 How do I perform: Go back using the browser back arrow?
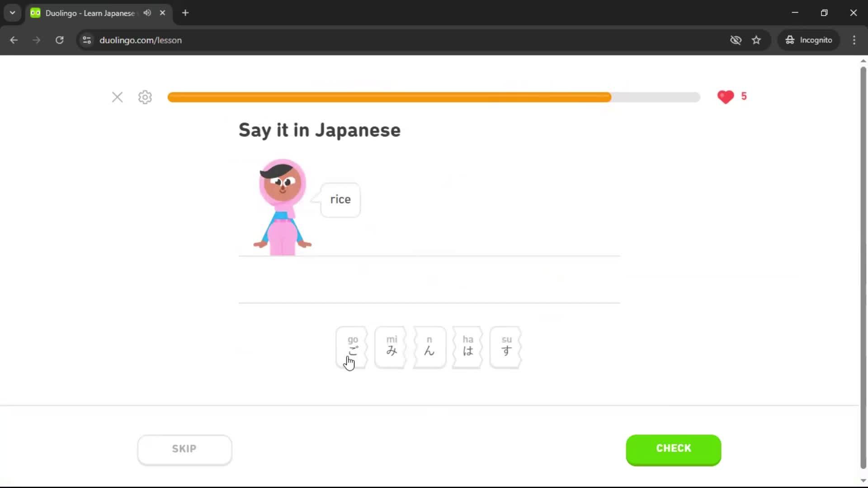pyautogui.click(x=14, y=40)
